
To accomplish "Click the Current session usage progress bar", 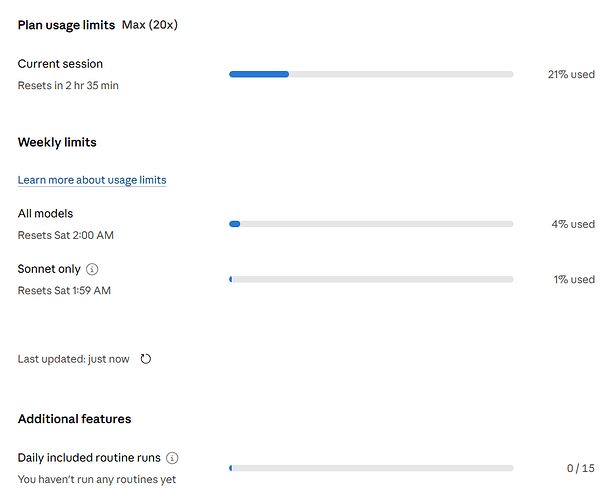I will 371,74.
